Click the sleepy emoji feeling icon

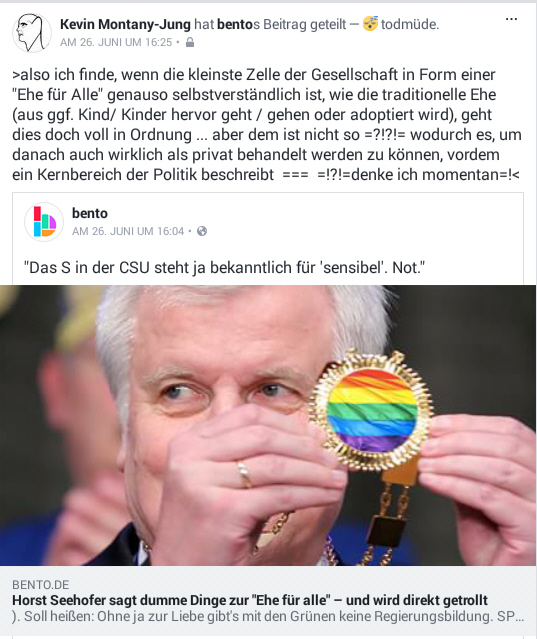click(x=370, y=24)
